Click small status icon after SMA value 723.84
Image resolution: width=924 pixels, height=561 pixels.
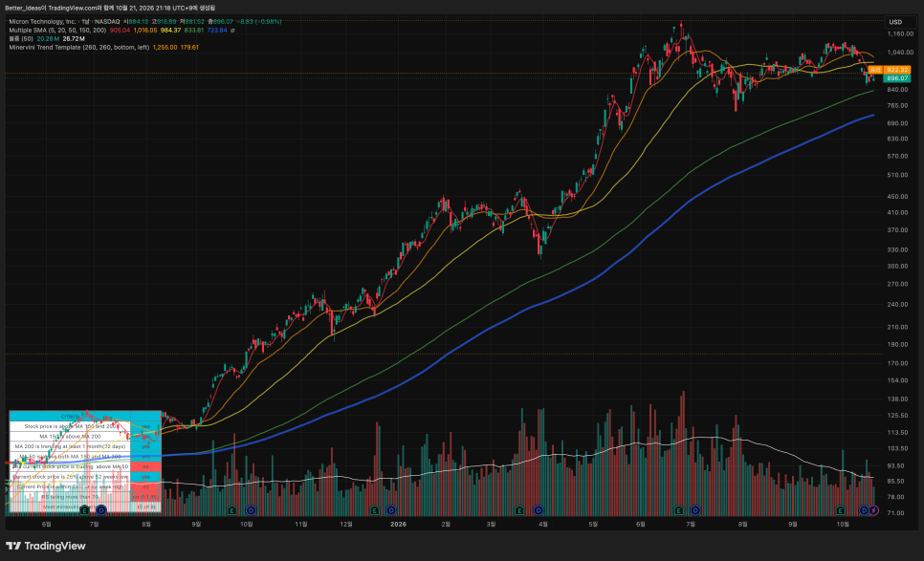point(232,30)
